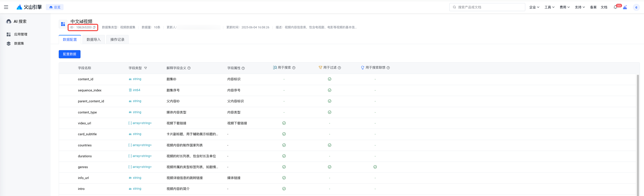Click the filter icon beside 字段类型
Viewport: 644px width, 196px height.
[146, 68]
